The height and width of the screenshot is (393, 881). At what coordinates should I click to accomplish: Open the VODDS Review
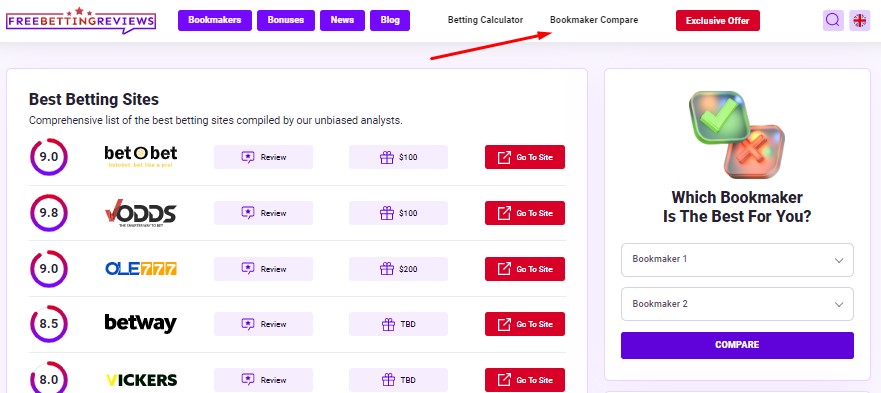pos(263,213)
